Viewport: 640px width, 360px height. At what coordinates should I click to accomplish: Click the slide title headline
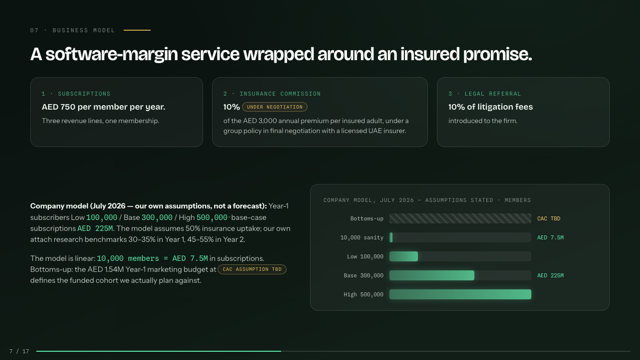[281, 54]
